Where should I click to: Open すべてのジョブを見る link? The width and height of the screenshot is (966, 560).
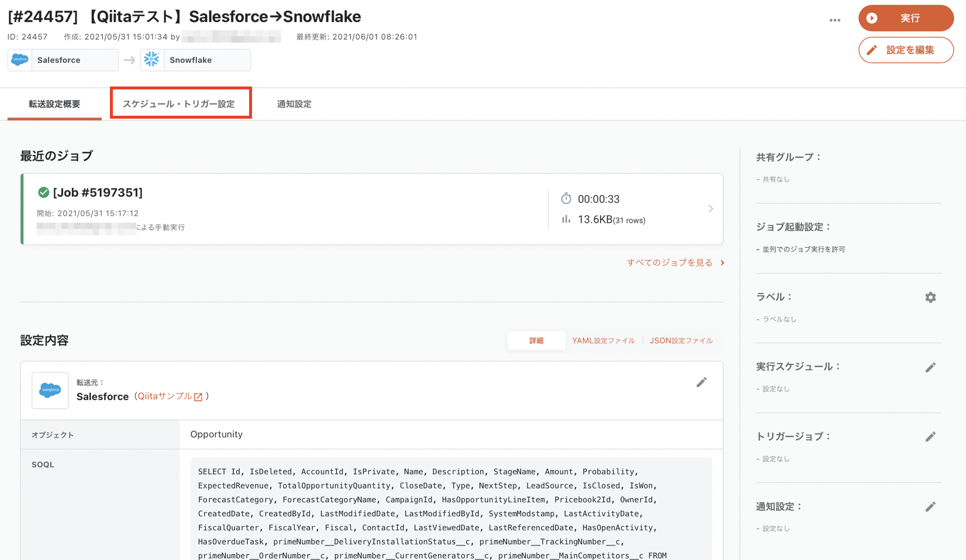pyautogui.click(x=675, y=263)
